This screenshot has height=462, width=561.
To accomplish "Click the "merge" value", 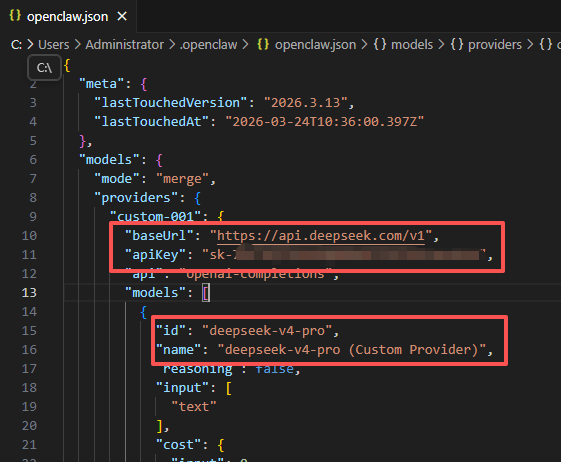I will pos(182,179).
